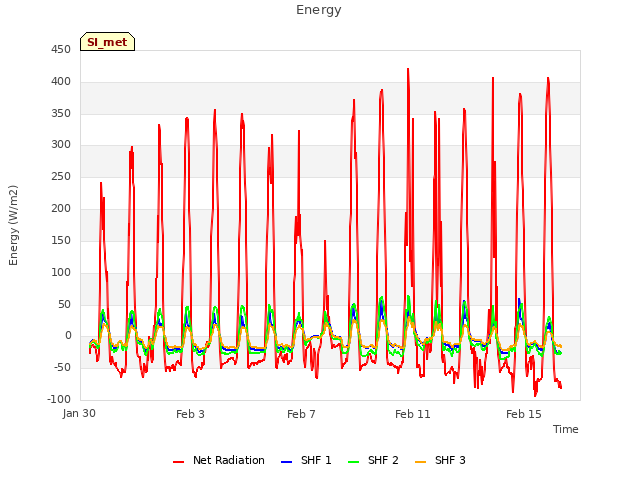This screenshot has height=480, width=640.
Task: Toggle the SHF 1 legend entry
Action: pyautogui.click(x=306, y=460)
